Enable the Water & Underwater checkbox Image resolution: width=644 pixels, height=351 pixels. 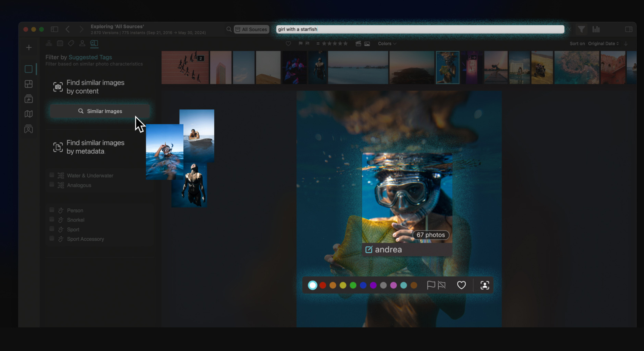(x=52, y=175)
